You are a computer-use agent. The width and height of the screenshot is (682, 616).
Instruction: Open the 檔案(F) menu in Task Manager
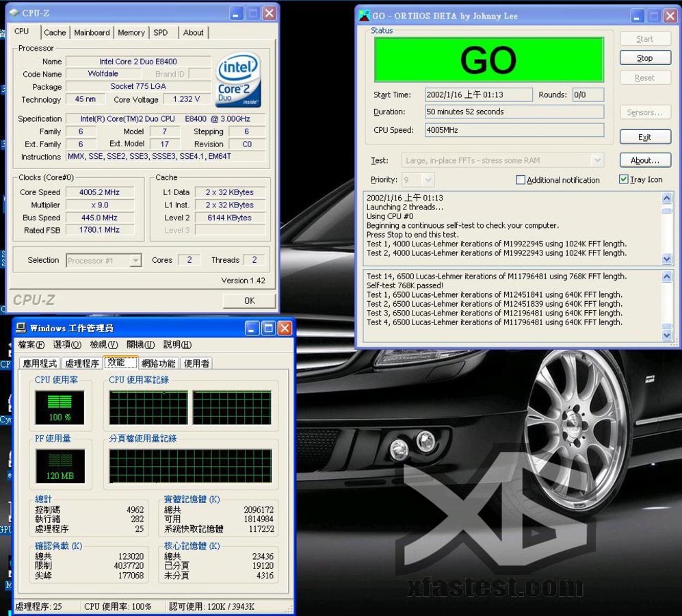(31, 345)
